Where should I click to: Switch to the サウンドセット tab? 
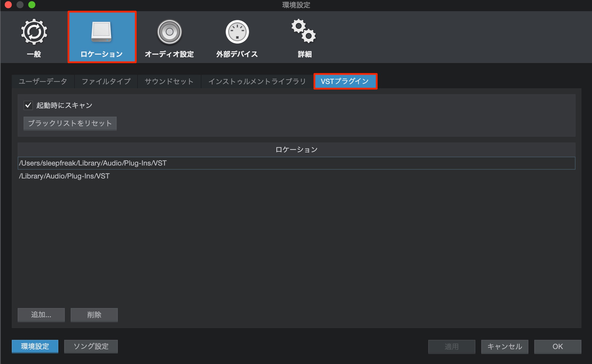tap(169, 81)
